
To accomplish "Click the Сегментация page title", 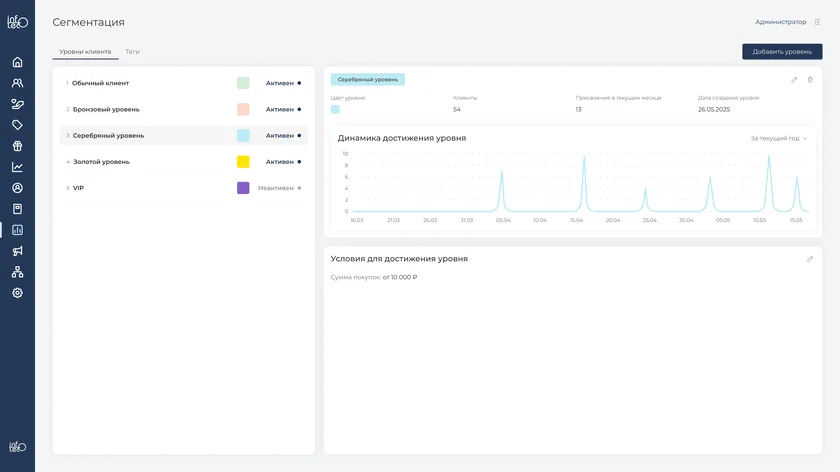I will [88, 22].
